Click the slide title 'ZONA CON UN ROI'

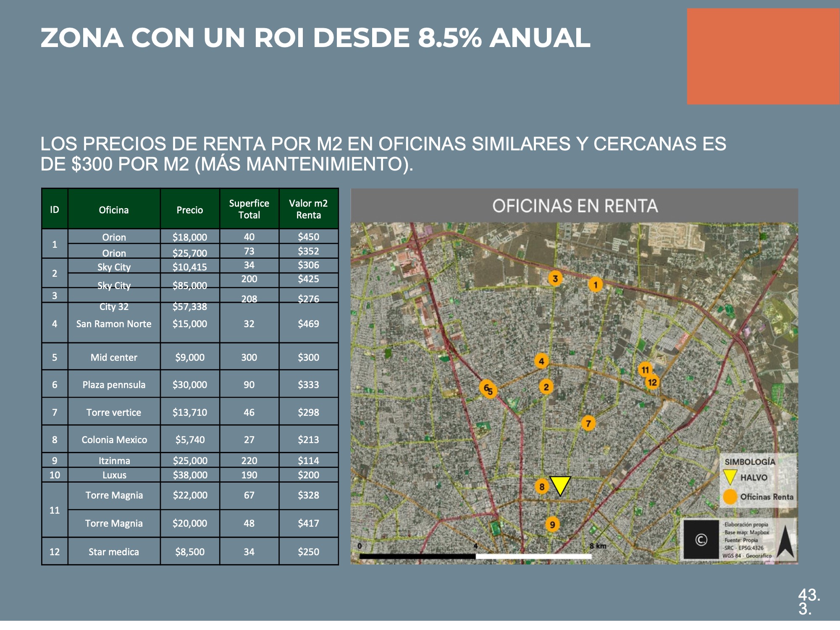pos(315,38)
